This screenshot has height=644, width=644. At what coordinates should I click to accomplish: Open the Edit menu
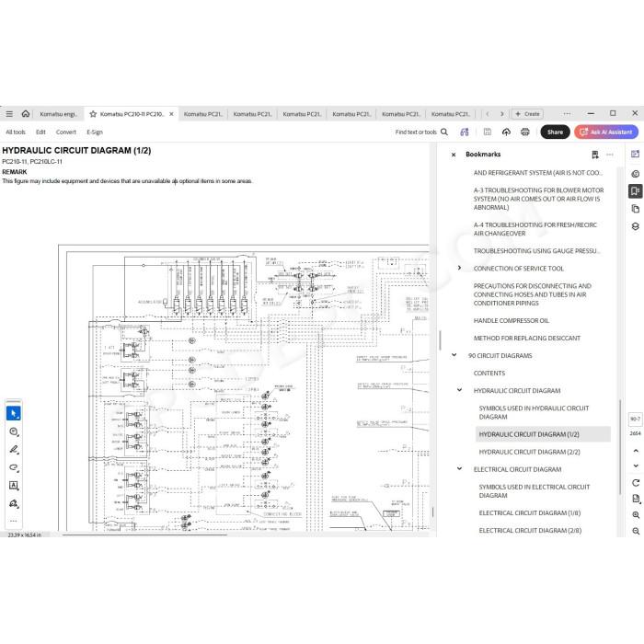pos(40,132)
